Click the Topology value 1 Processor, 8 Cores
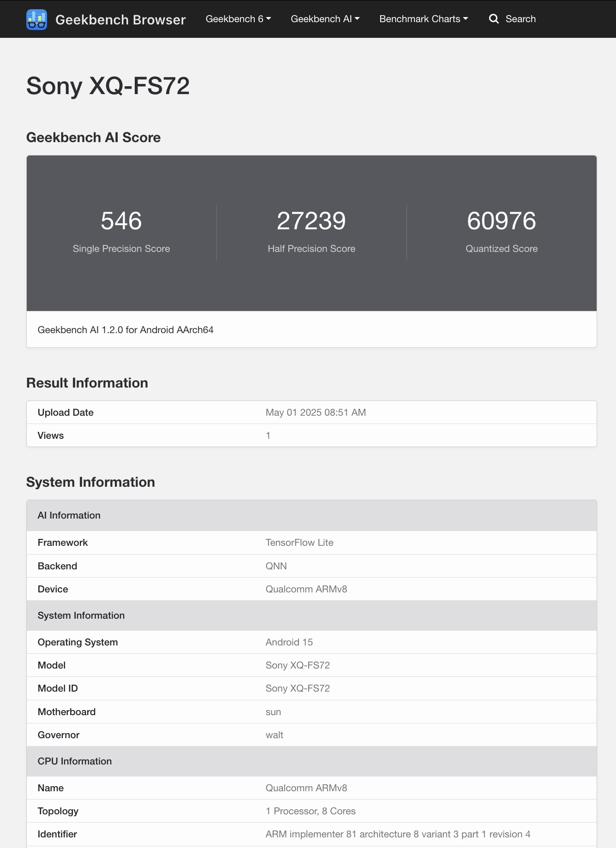 tap(311, 811)
